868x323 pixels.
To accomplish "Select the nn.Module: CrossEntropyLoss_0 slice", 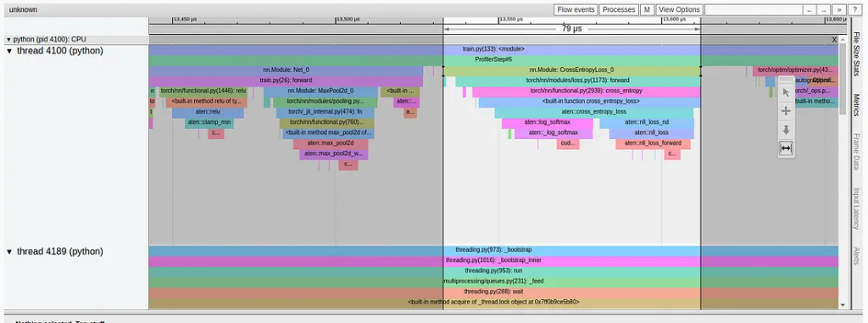I will 571,70.
